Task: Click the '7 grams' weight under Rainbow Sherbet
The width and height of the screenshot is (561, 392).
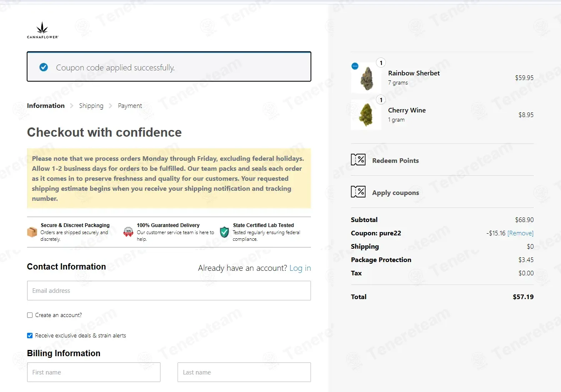Action: pos(398,83)
